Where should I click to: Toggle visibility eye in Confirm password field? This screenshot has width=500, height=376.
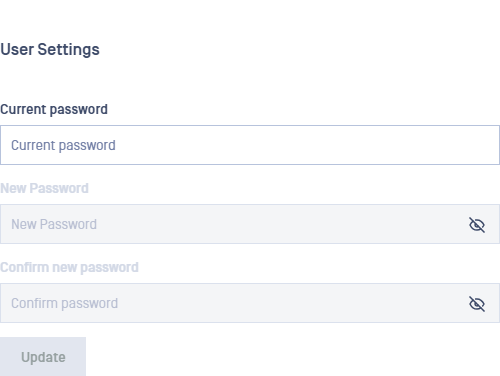[x=477, y=304]
